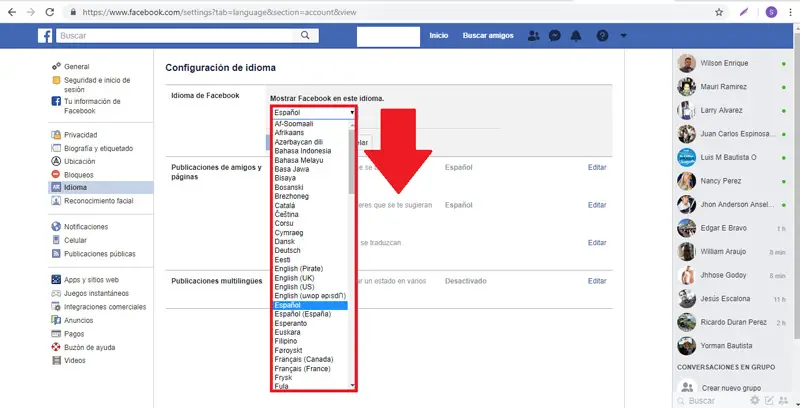Open Messenger icon in top bar
Image resolution: width=800 pixels, height=408 pixels.
pos(555,36)
